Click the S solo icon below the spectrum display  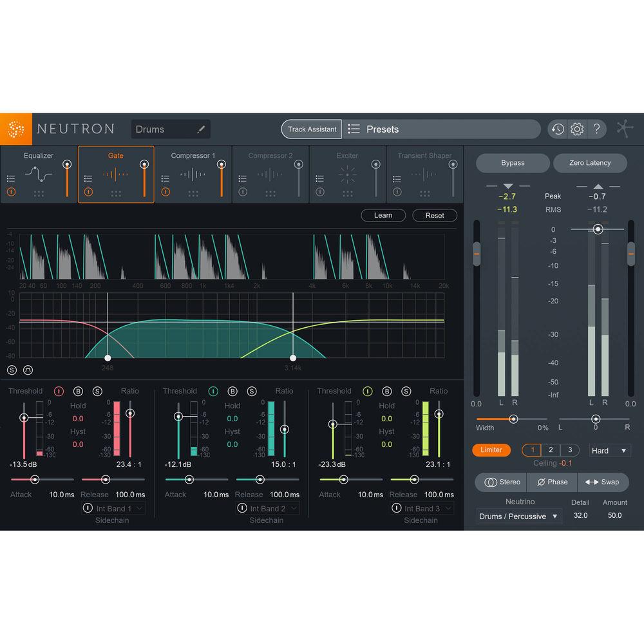12,370
